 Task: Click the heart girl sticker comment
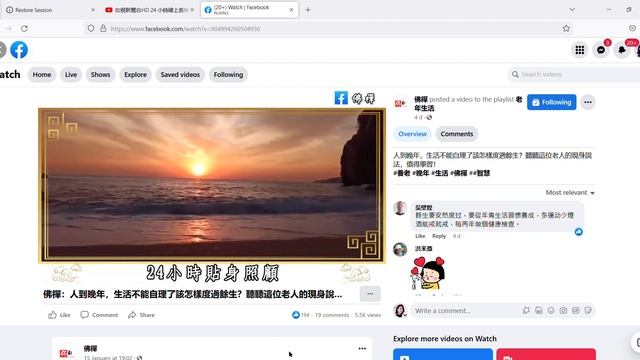coord(428,273)
